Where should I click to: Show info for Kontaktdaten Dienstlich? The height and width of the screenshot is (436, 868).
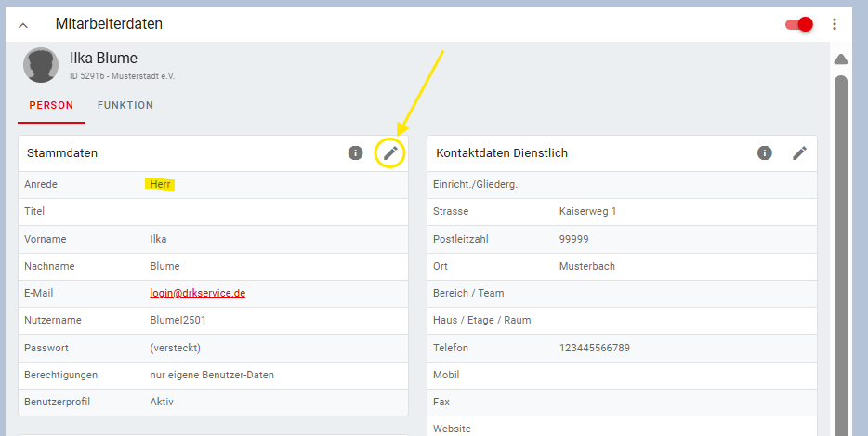[x=764, y=152]
